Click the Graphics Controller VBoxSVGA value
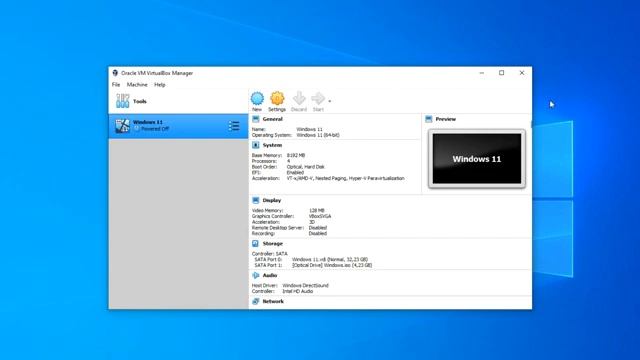Viewport: 640px width, 360px height. click(x=320, y=216)
